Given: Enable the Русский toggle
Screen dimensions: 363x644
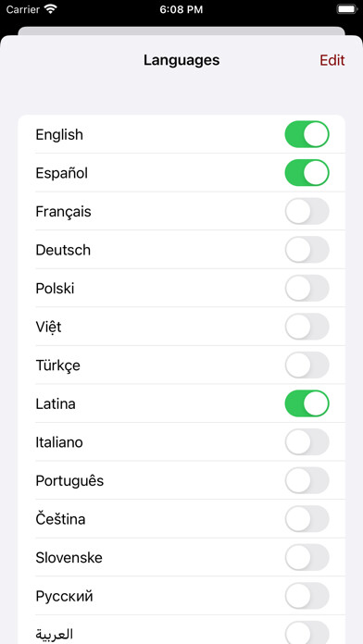Looking at the screenshot, I should [307, 596].
